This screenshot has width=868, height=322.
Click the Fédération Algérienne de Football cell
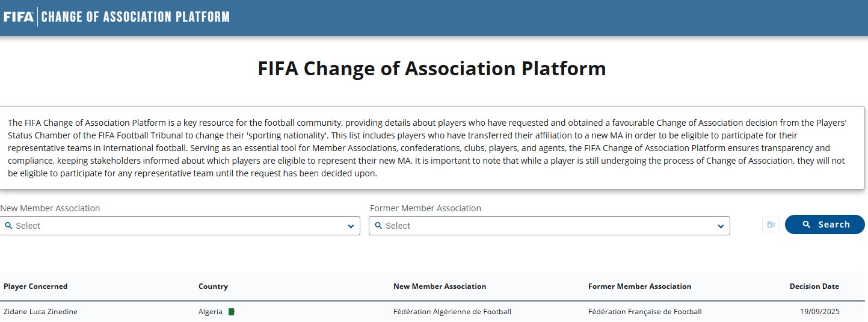tap(452, 312)
